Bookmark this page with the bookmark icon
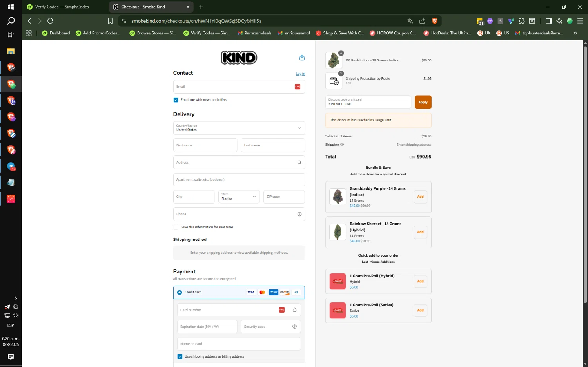Viewport: 588px width, 367px height. [110, 21]
